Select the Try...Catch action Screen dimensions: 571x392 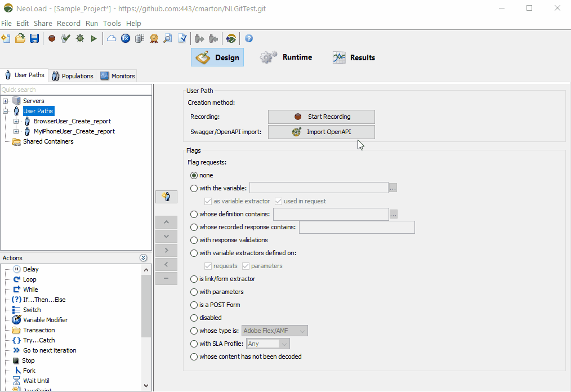coord(39,340)
